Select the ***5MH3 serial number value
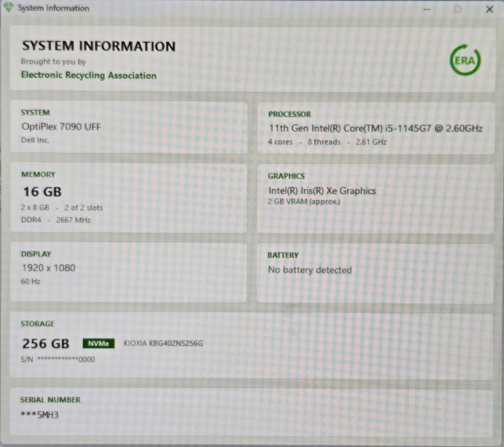Viewport: 504px width, 447px height. point(40,414)
